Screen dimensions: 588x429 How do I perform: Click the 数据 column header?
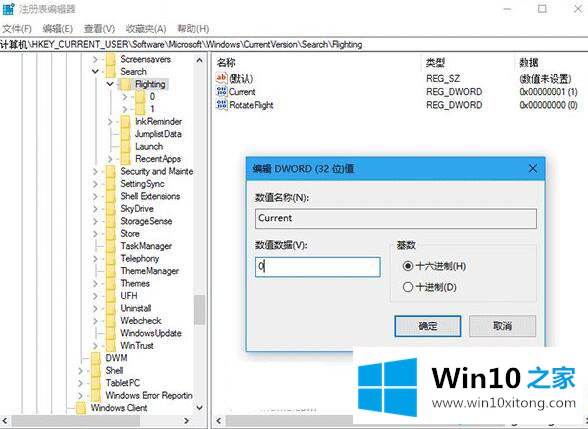[529, 62]
